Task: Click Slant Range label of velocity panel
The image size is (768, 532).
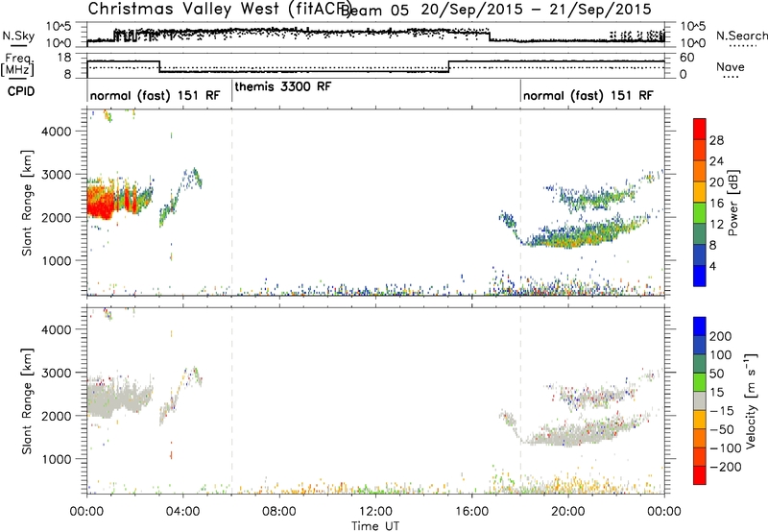Action: coord(27,401)
